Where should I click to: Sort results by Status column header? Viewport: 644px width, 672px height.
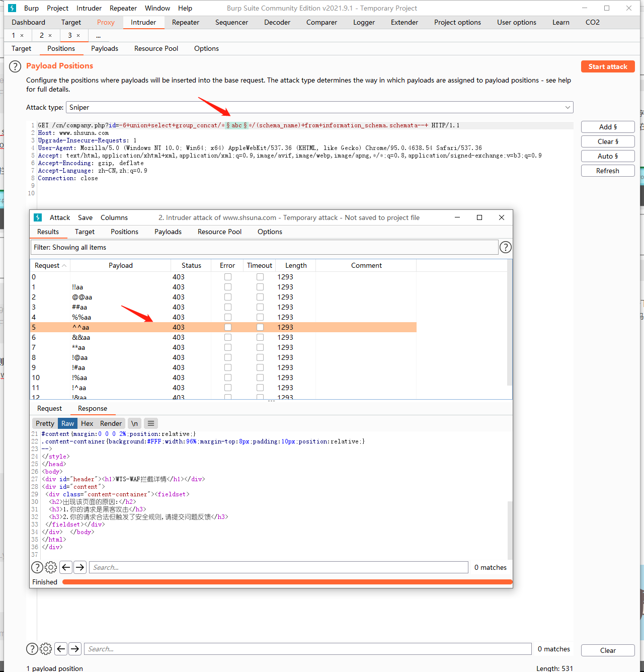pos(191,265)
